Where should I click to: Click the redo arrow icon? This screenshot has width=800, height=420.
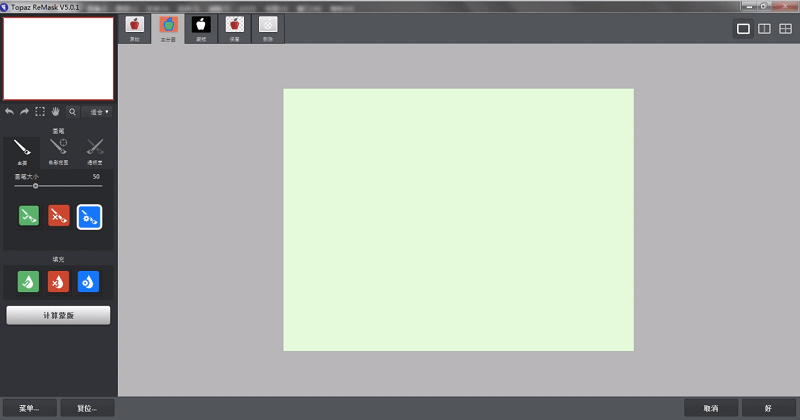pyautogui.click(x=24, y=112)
